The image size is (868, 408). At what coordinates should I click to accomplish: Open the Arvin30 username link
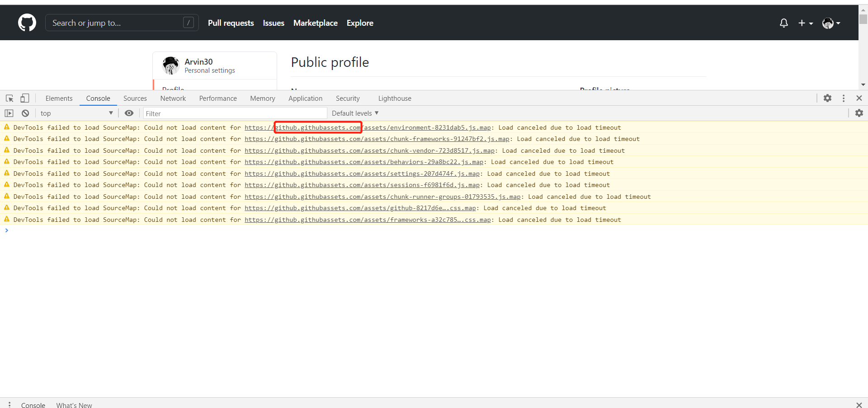[198, 61]
